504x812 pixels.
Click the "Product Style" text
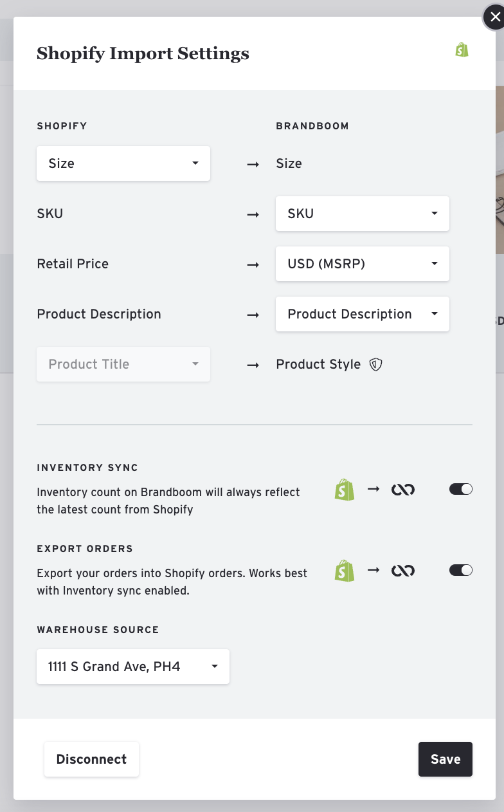(318, 364)
